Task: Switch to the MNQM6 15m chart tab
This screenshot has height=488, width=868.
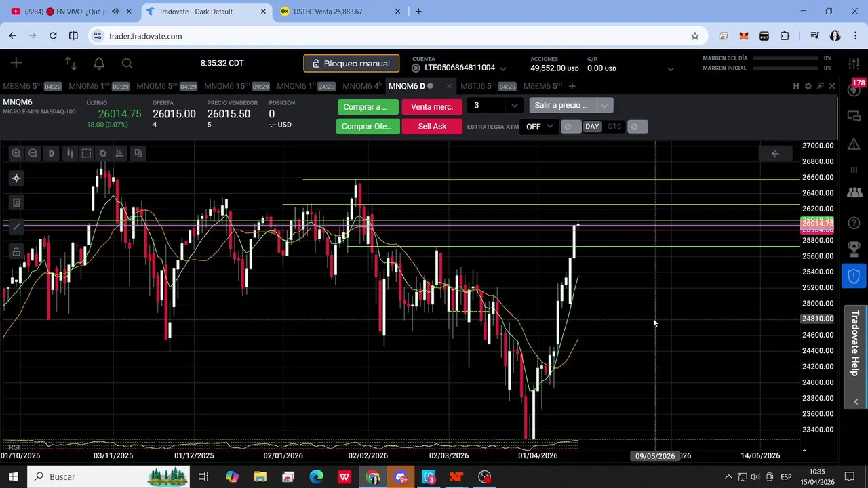Action: point(237,86)
